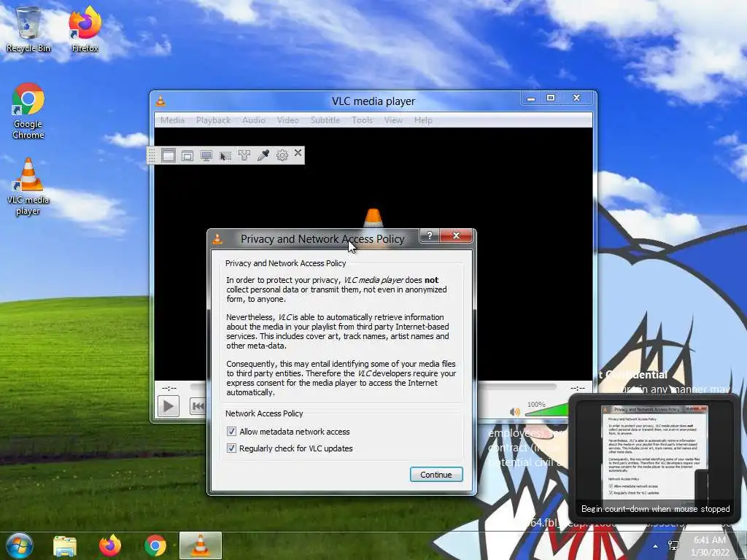Uncheck Regularly check for VLC updates
The image size is (747, 560).
click(x=231, y=448)
